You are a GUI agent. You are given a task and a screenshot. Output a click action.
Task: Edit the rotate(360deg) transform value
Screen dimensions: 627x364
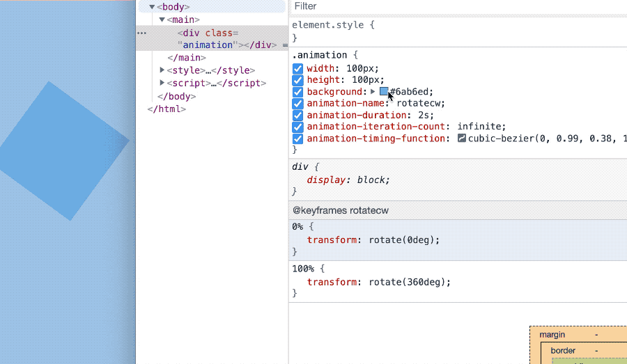pos(410,282)
